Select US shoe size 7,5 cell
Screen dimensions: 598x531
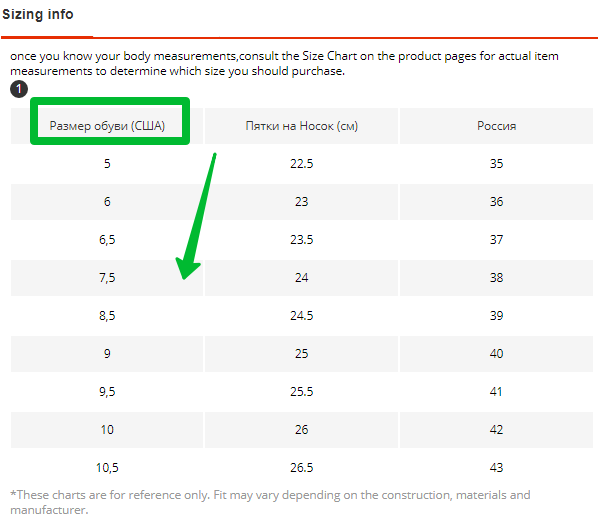click(x=107, y=278)
